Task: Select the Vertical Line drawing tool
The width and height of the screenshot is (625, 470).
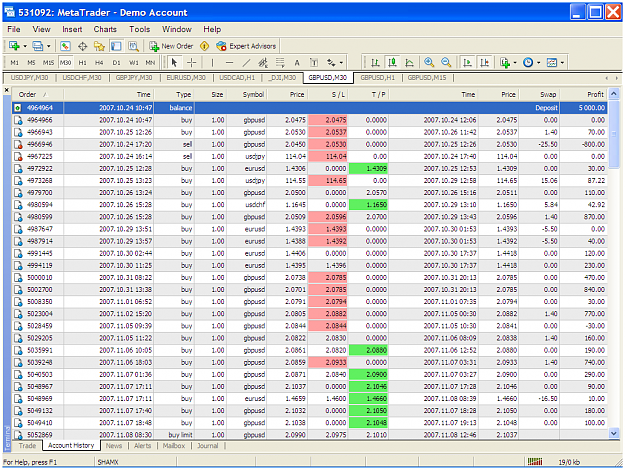Action: [x=212, y=63]
